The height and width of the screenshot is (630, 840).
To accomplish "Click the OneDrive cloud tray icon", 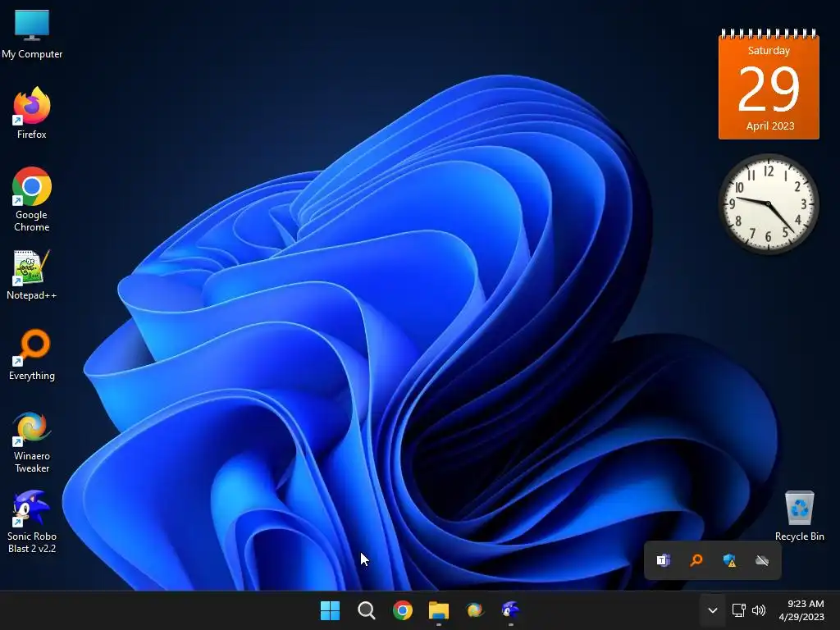I will click(x=762, y=560).
